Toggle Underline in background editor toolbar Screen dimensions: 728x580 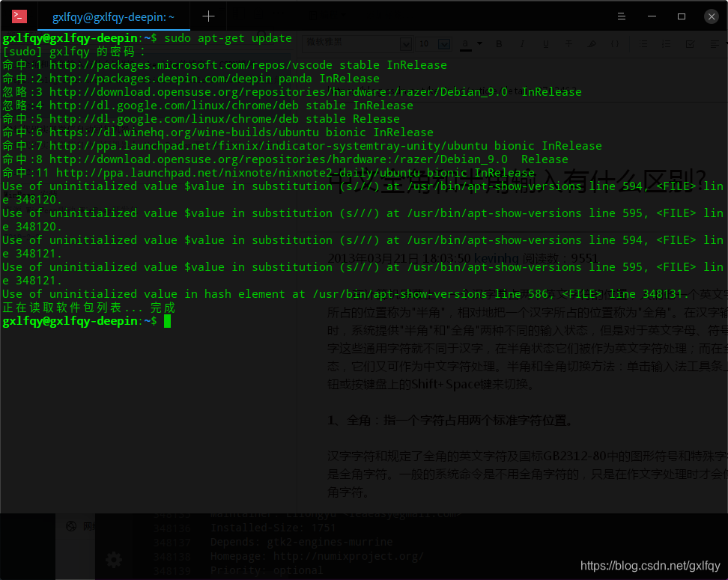point(545,44)
